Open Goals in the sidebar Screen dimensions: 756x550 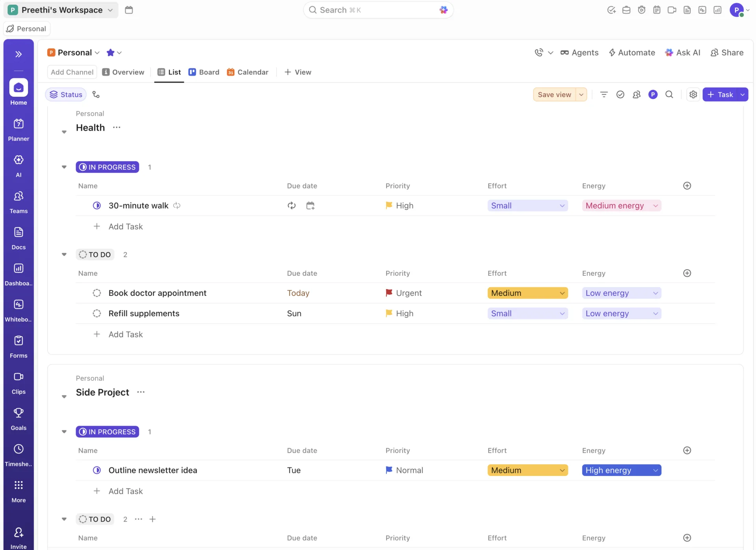pyautogui.click(x=19, y=419)
